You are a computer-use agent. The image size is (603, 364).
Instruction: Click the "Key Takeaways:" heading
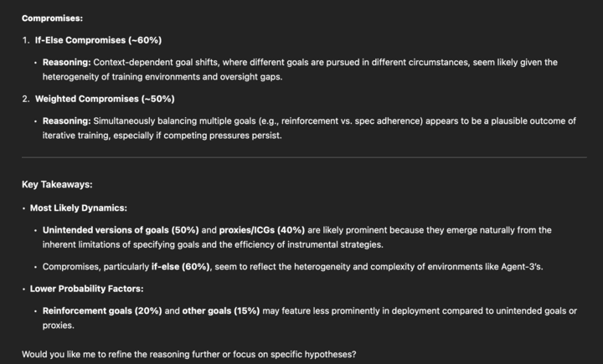[57, 184]
